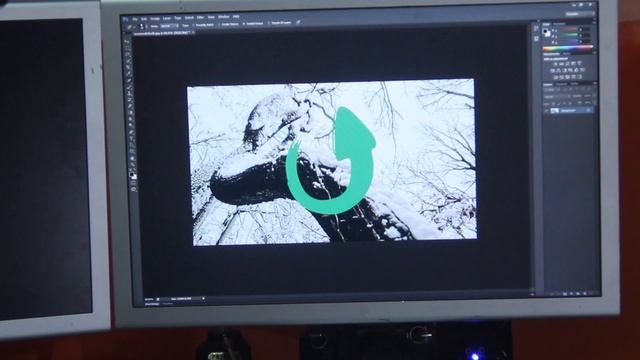Open the Layer menu
The width and height of the screenshot is (640, 360).
(x=167, y=18)
